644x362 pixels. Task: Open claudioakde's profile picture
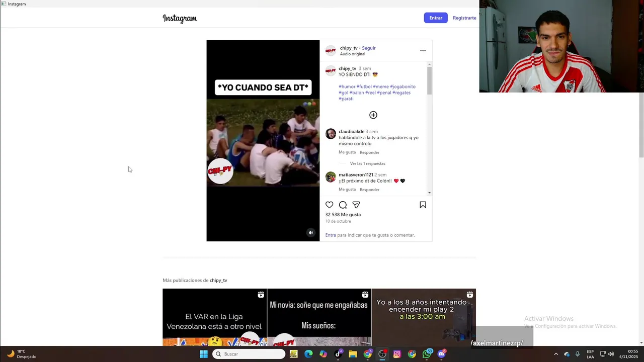coord(331,134)
